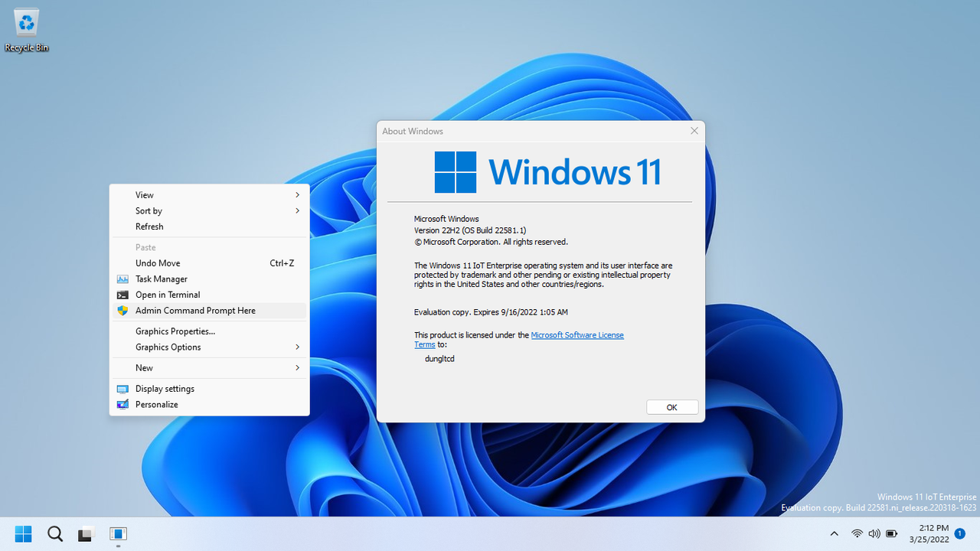The height and width of the screenshot is (551, 980).
Task: Expand the Graphics Options submenu arrow
Action: (298, 347)
